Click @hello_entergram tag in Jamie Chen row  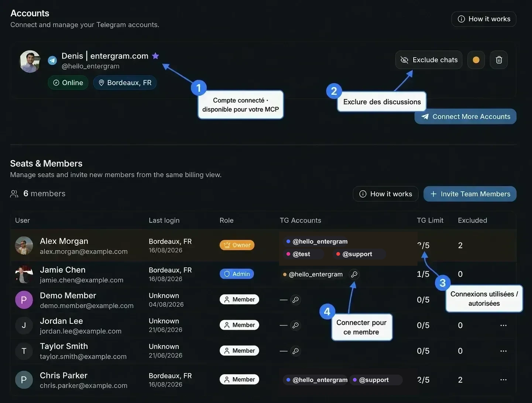(313, 274)
